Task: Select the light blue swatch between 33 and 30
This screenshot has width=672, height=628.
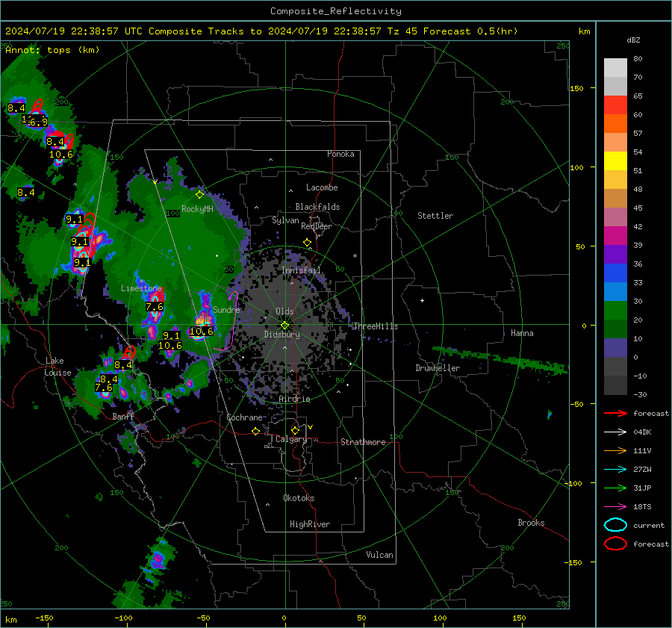Action: click(x=615, y=292)
